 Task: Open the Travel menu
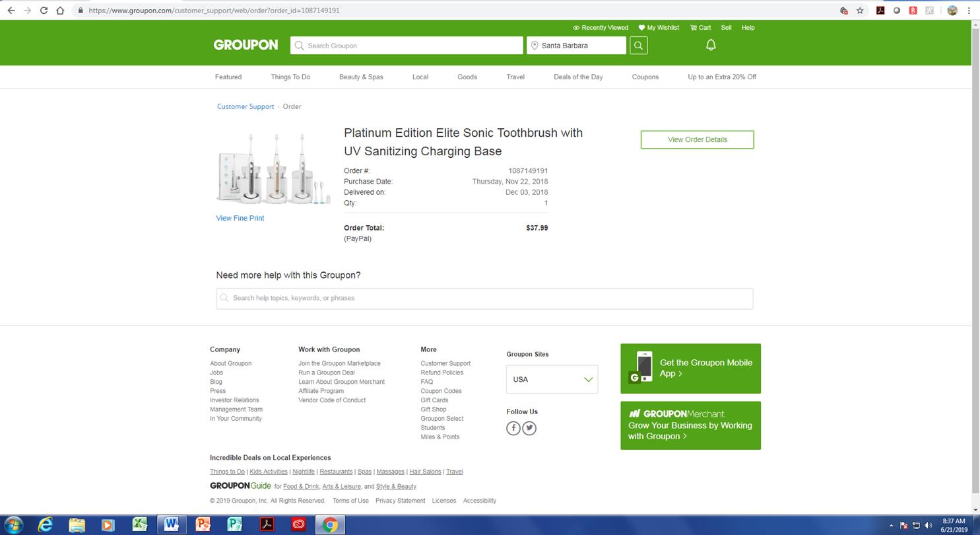point(515,77)
